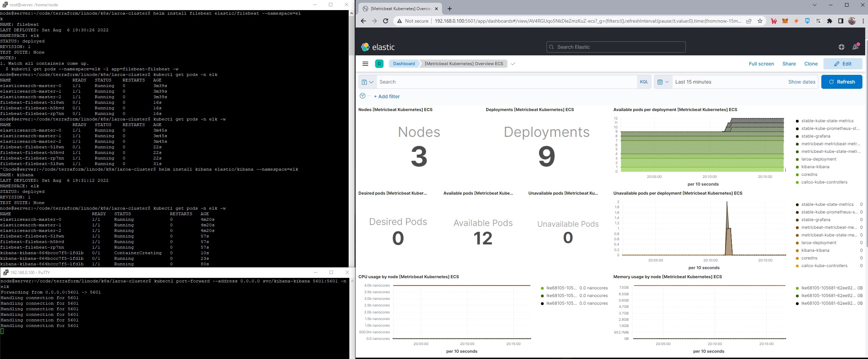Click the green D space avatar
The width and height of the screenshot is (868, 359).
coord(379,64)
